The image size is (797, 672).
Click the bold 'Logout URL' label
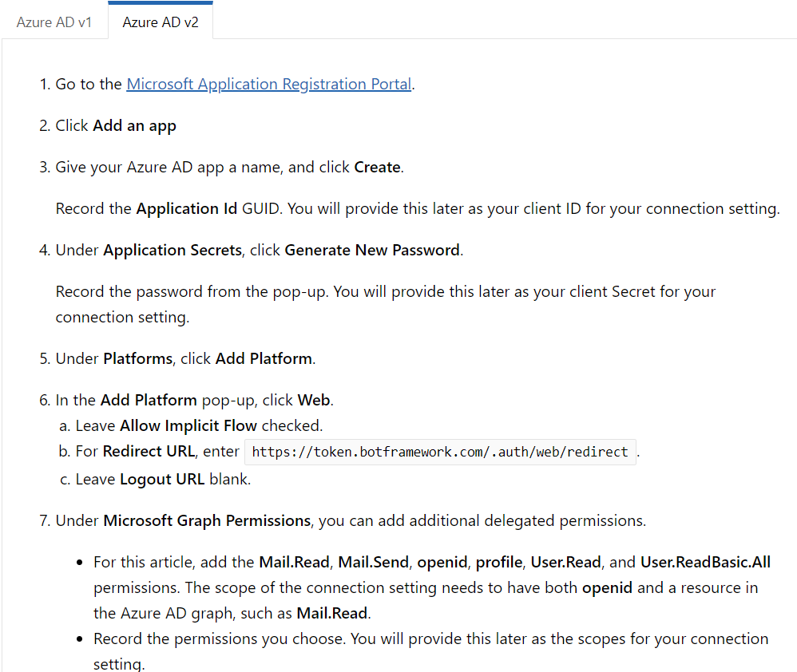(162, 479)
